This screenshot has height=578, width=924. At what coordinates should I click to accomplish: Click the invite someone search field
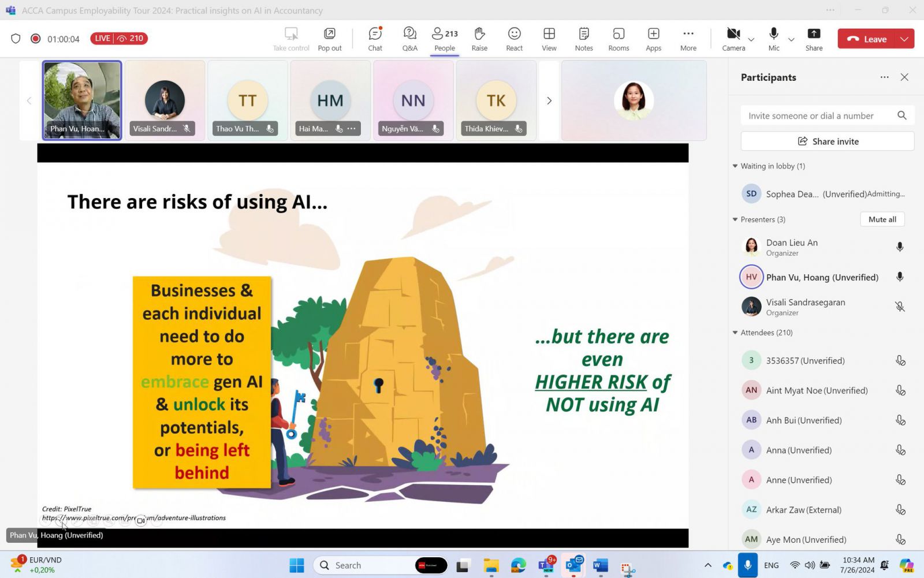point(817,115)
